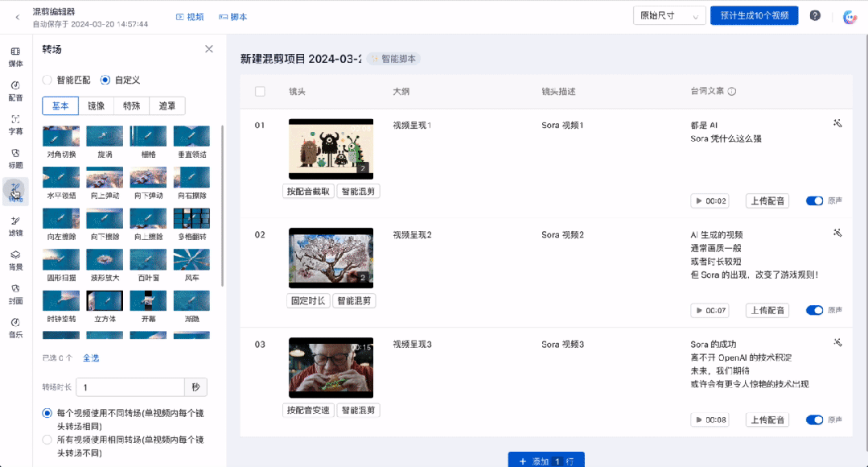Switch to the 脚本 view tab
Viewport: 868px width, 467px height.
click(233, 17)
